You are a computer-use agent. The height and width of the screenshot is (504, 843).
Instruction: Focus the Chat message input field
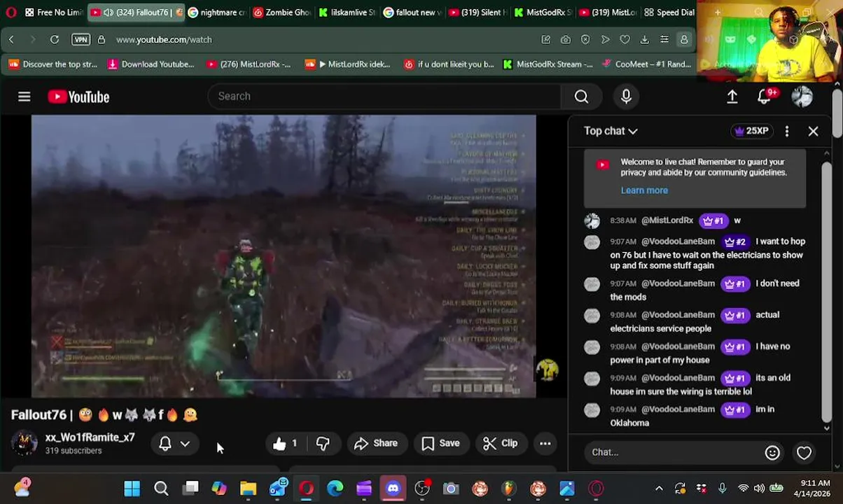point(672,452)
